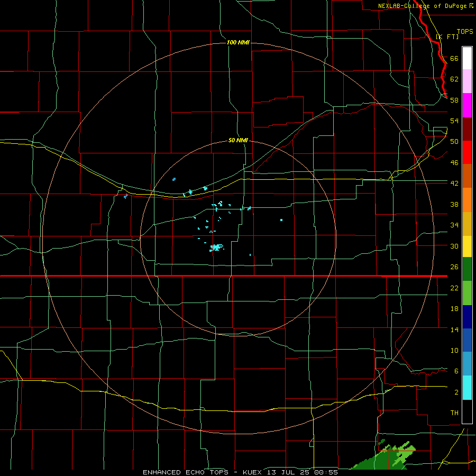Viewport: 476px width, 476px height.
Task: Click the '66' scale value label
Action: (454, 58)
